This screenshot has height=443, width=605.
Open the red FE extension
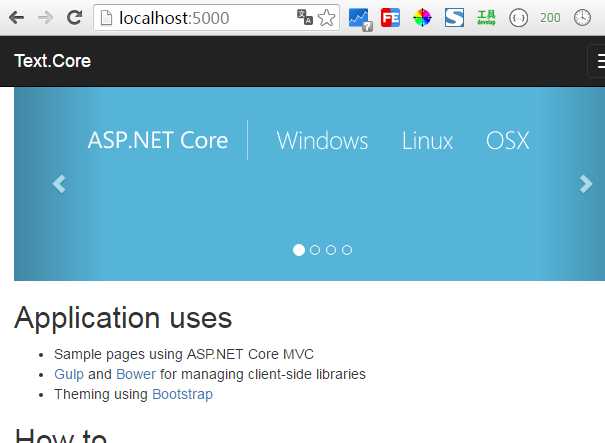click(390, 18)
